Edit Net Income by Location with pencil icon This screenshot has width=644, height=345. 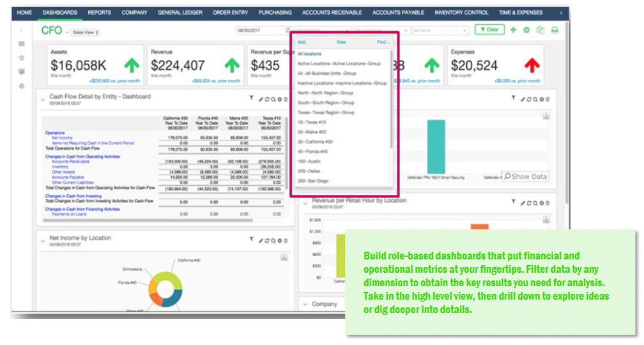261,241
